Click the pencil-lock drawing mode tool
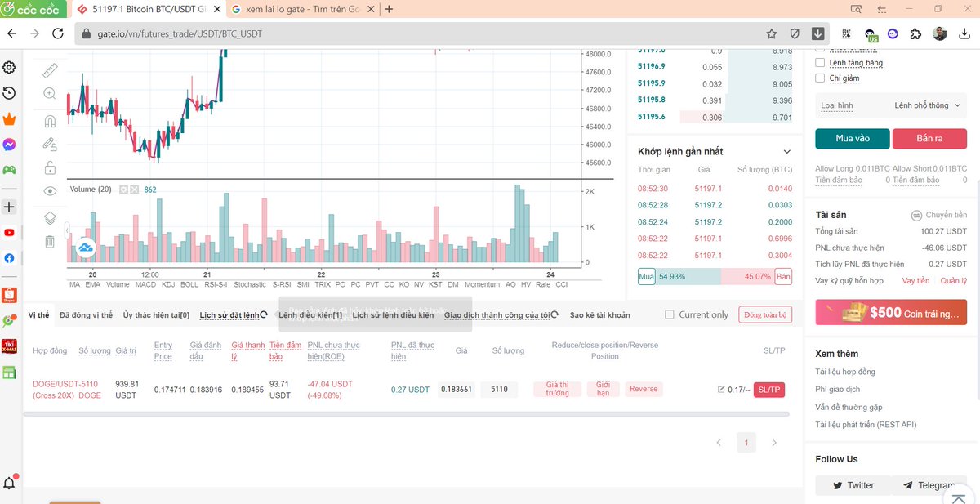980x504 pixels. click(x=50, y=145)
